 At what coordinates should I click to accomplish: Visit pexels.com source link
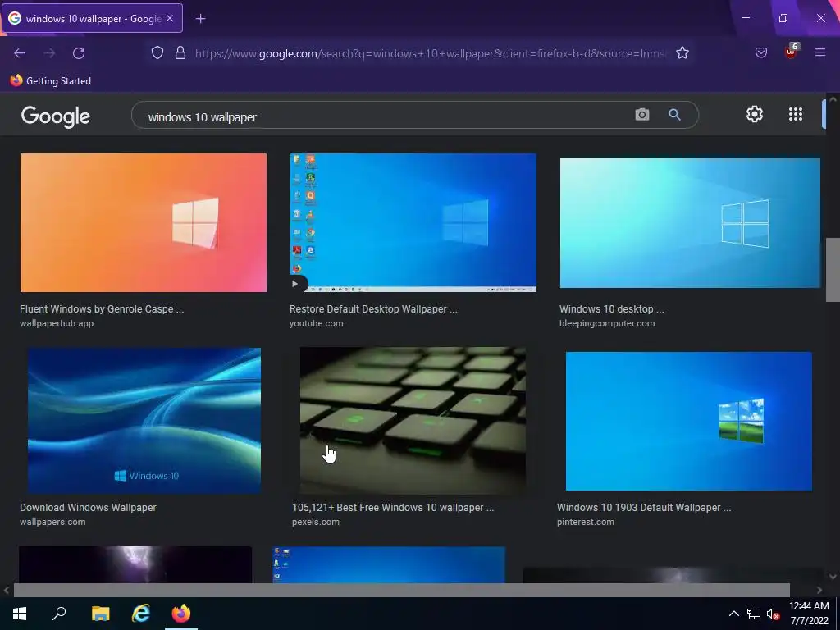(316, 522)
